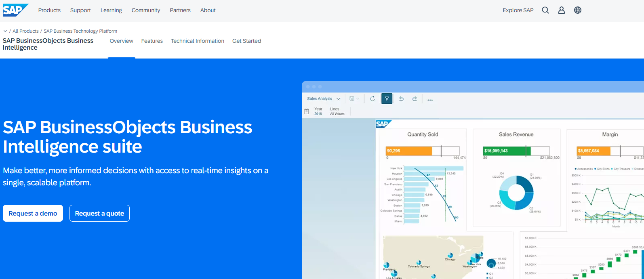
Task: Click the Quantity Sold chart title
Action: (x=423, y=134)
